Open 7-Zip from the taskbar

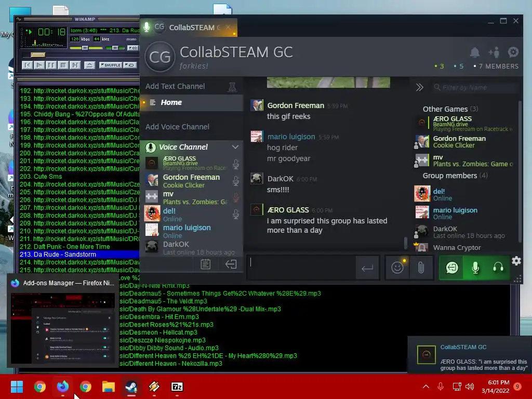(177, 387)
